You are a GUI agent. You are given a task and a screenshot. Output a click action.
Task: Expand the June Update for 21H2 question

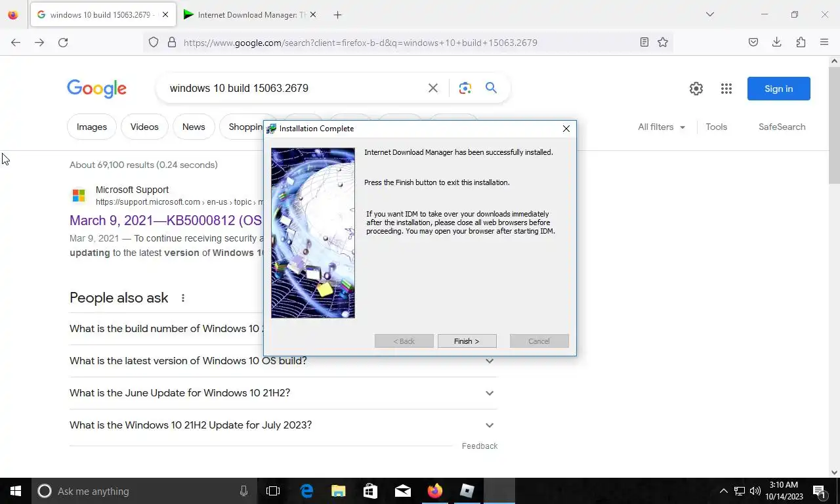[283, 393]
